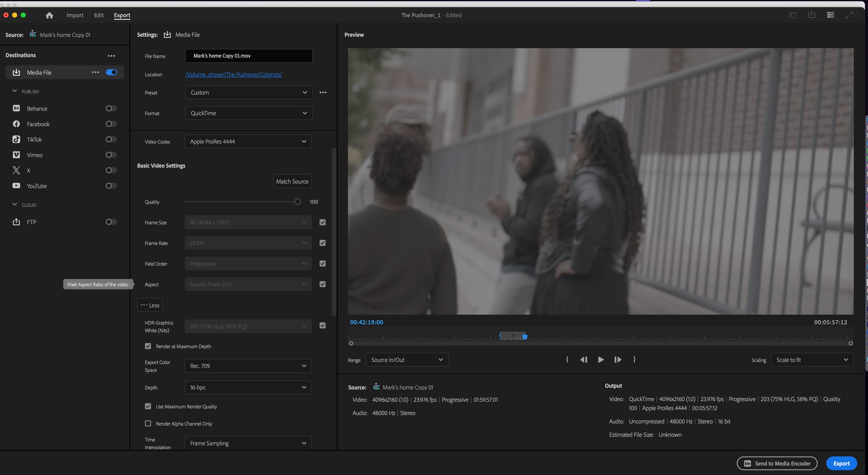Image resolution: width=868 pixels, height=475 pixels.
Task: Check Render Alpha Channel Only
Action: click(148, 423)
